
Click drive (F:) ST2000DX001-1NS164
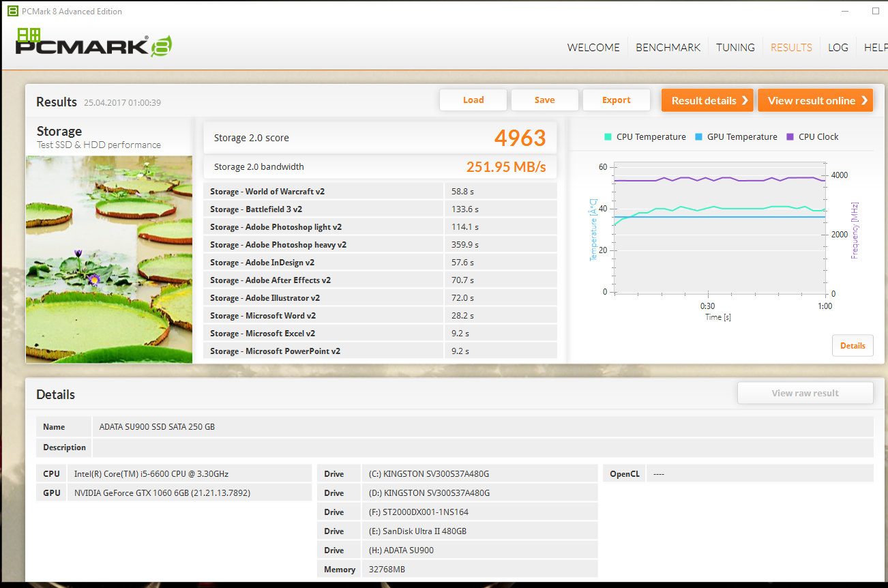[479, 512]
